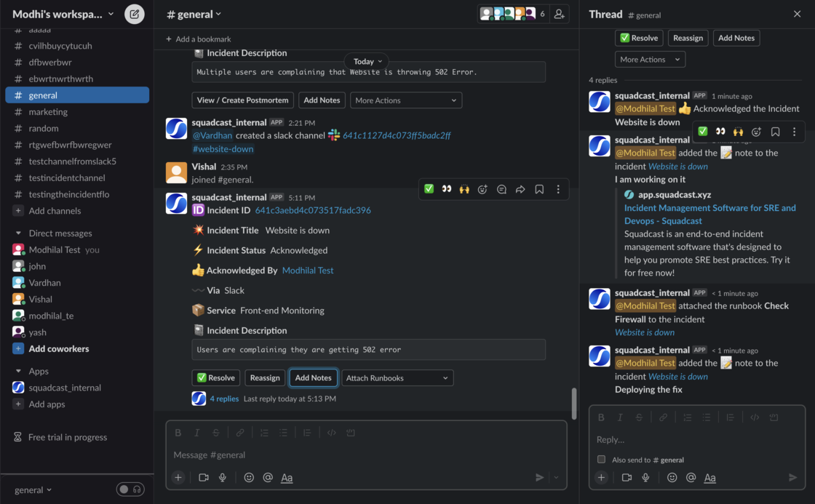
Task: Record an audio clip in the main composer
Action: click(223, 478)
